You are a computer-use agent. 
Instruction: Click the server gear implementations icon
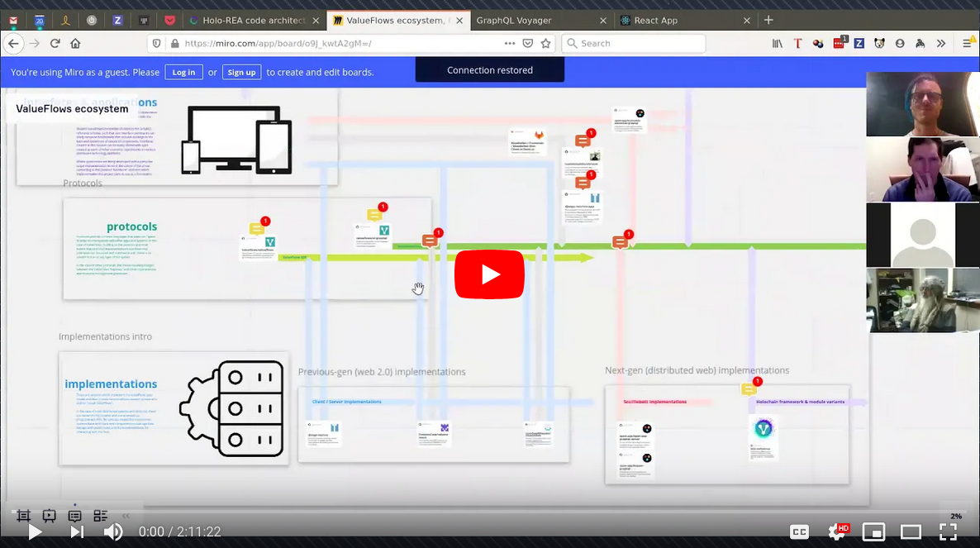232,408
